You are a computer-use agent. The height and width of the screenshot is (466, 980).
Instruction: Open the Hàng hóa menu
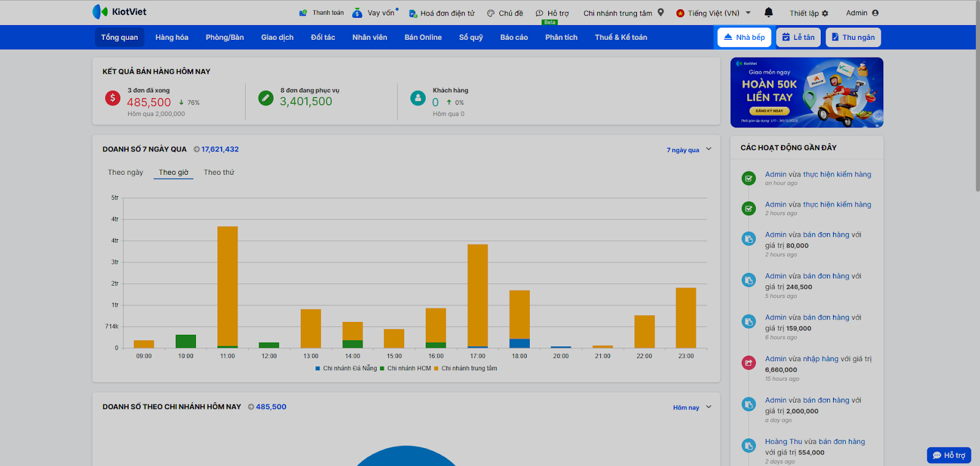click(171, 37)
